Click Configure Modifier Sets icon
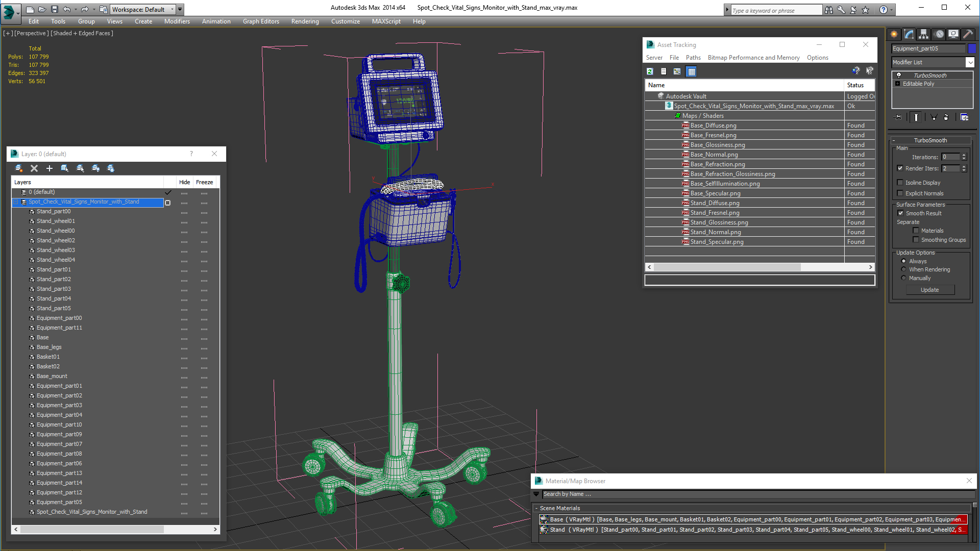Image resolution: width=980 pixels, height=551 pixels. pyautogui.click(x=964, y=117)
